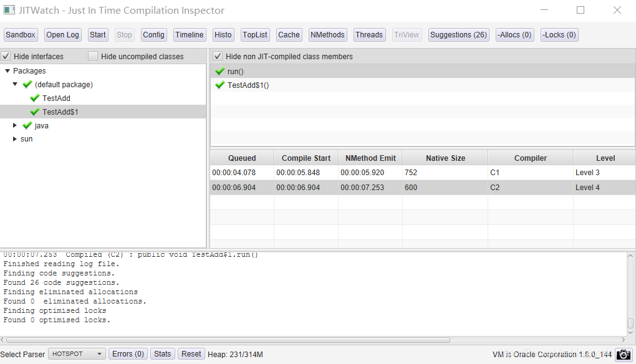Open the Cache view
This screenshot has width=636, height=364.
[x=289, y=35]
